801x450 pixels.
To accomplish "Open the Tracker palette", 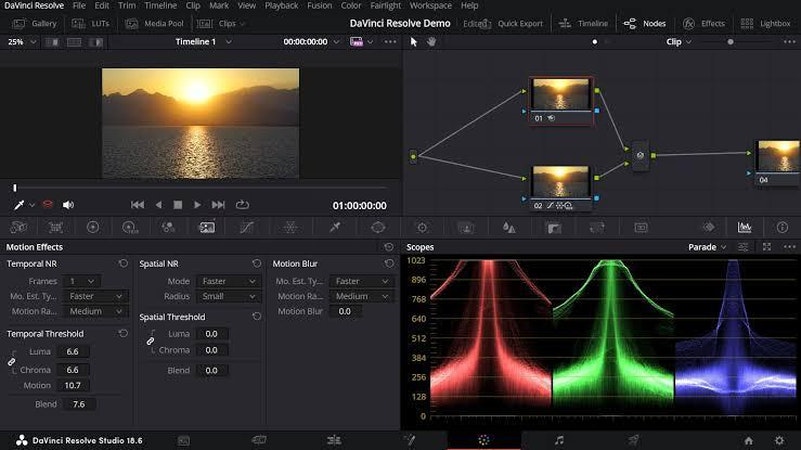I will [x=422, y=227].
